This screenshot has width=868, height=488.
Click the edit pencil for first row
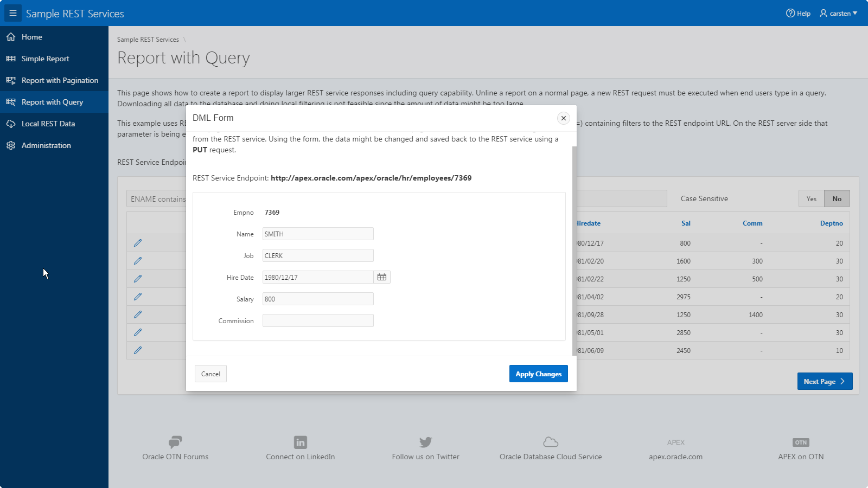point(138,243)
